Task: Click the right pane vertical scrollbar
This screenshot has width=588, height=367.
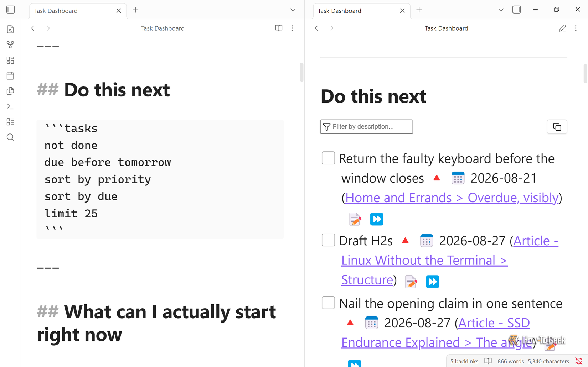Action: 585,73
